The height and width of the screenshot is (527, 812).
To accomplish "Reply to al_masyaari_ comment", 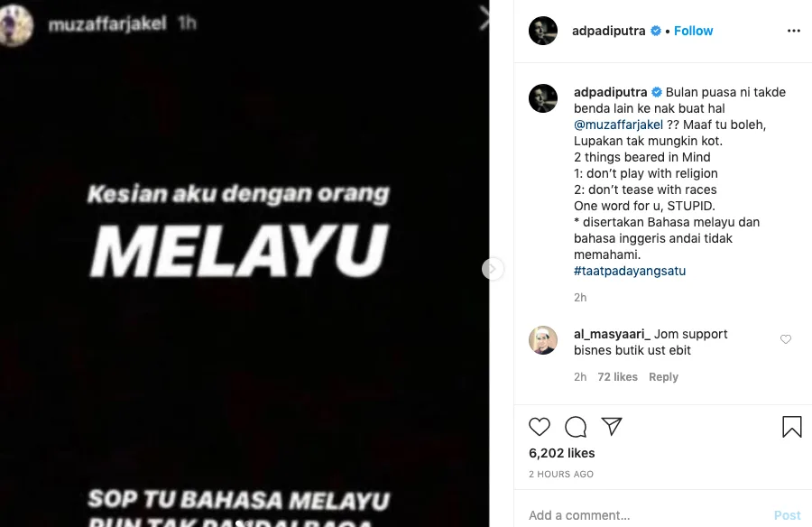I will tap(663, 377).
